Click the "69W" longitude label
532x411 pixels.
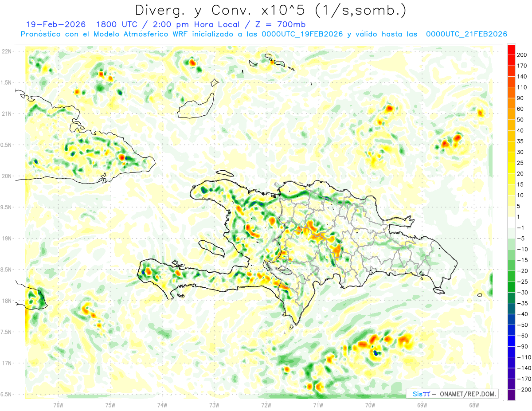coord(422,405)
